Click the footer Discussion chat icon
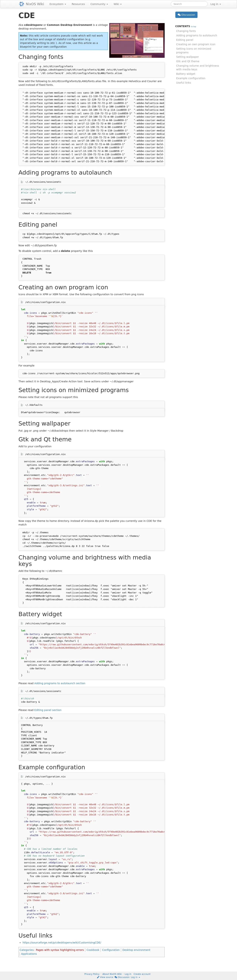The image size is (237, 980). [x=116, y=977]
